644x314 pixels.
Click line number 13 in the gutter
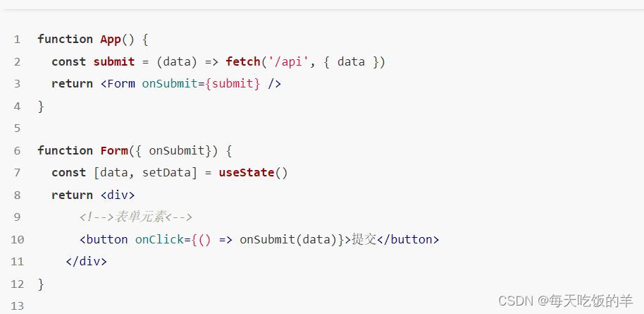17,306
